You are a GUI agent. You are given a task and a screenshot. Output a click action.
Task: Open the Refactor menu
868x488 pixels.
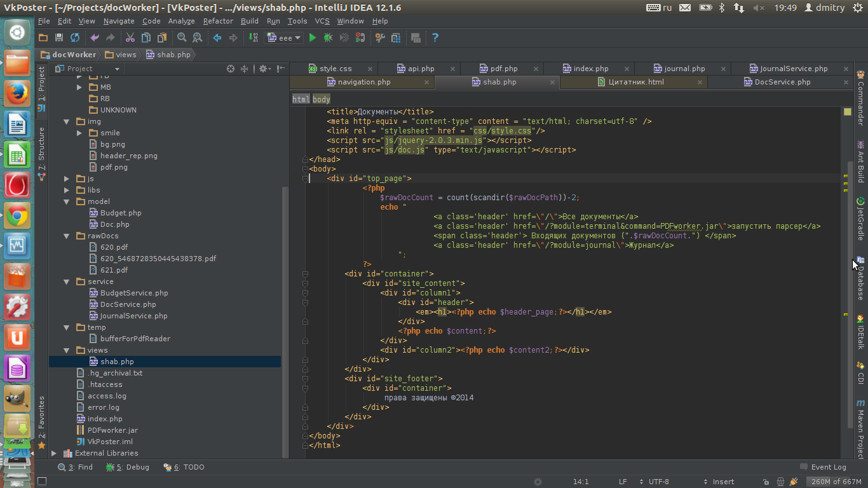point(218,21)
